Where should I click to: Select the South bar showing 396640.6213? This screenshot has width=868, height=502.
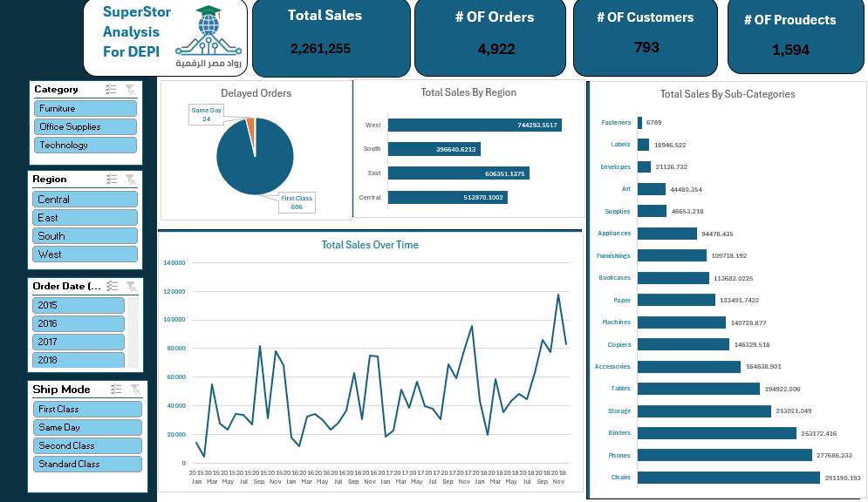click(x=434, y=149)
